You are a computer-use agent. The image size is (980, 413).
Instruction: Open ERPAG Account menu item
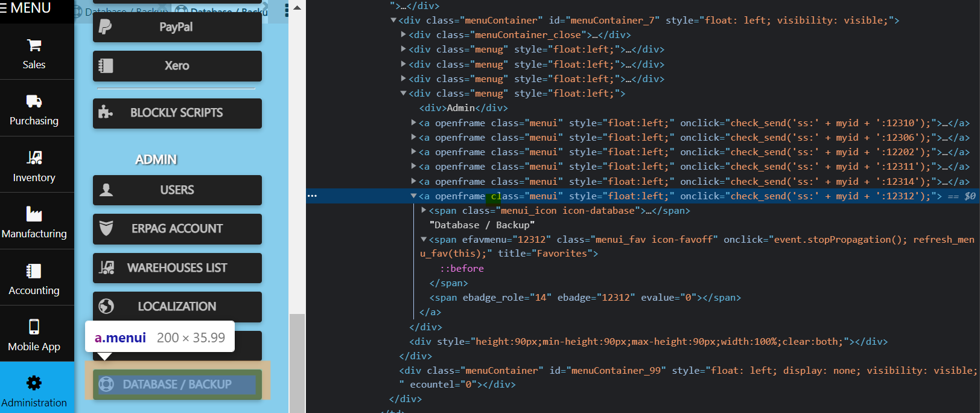click(x=177, y=229)
